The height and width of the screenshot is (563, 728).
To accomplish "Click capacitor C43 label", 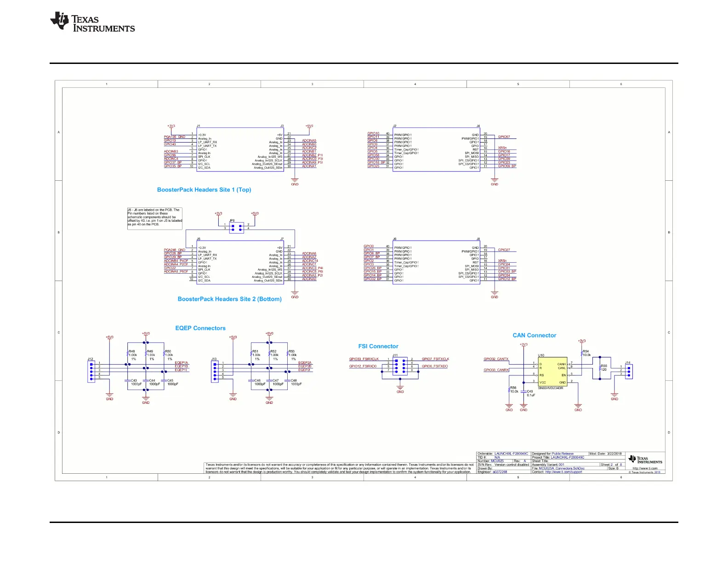I will [x=134, y=381].
